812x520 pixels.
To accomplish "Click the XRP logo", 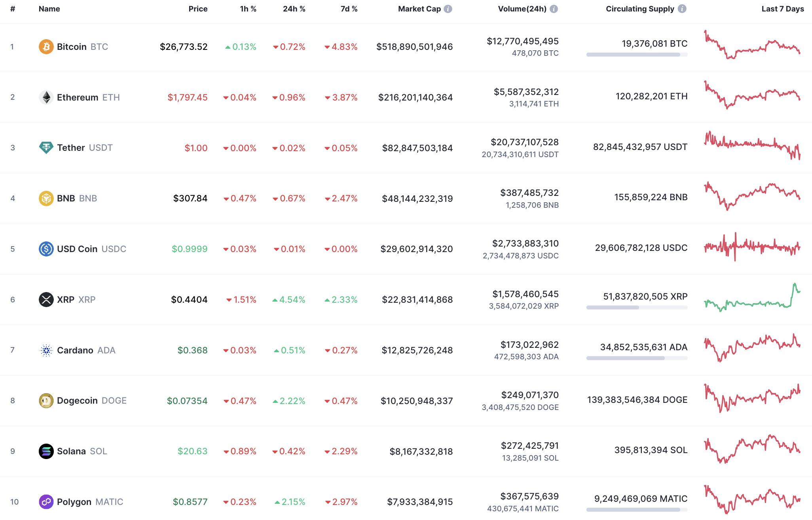I will (46, 299).
